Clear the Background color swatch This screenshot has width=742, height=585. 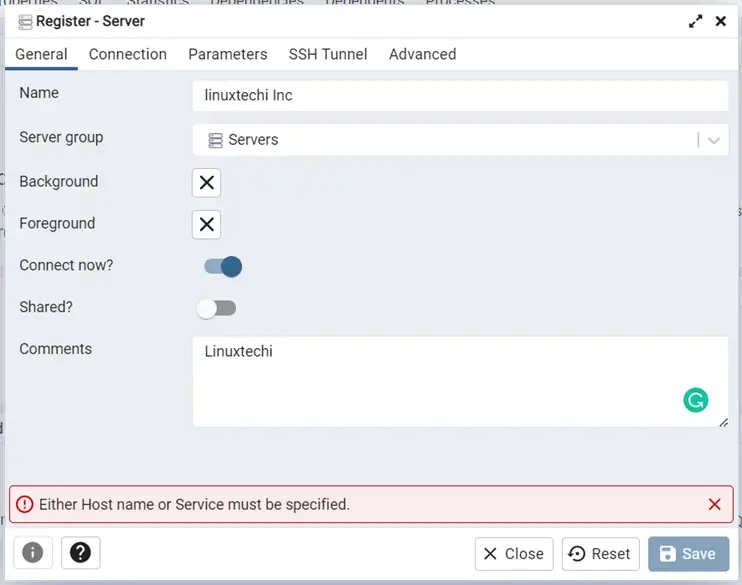point(206,182)
